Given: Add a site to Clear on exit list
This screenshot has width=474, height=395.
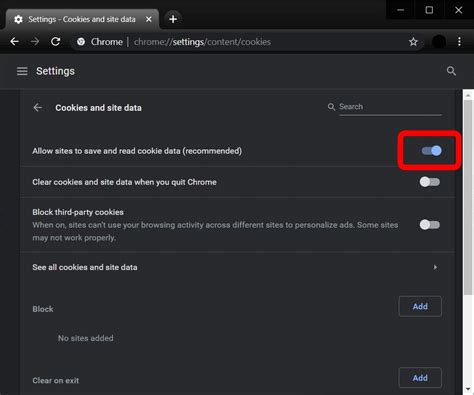Looking at the screenshot, I should 420,378.
